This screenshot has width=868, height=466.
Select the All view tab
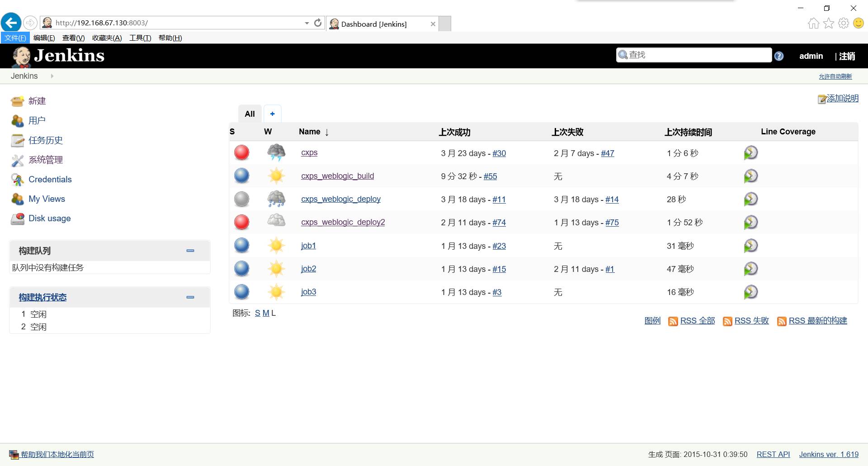pyautogui.click(x=250, y=114)
